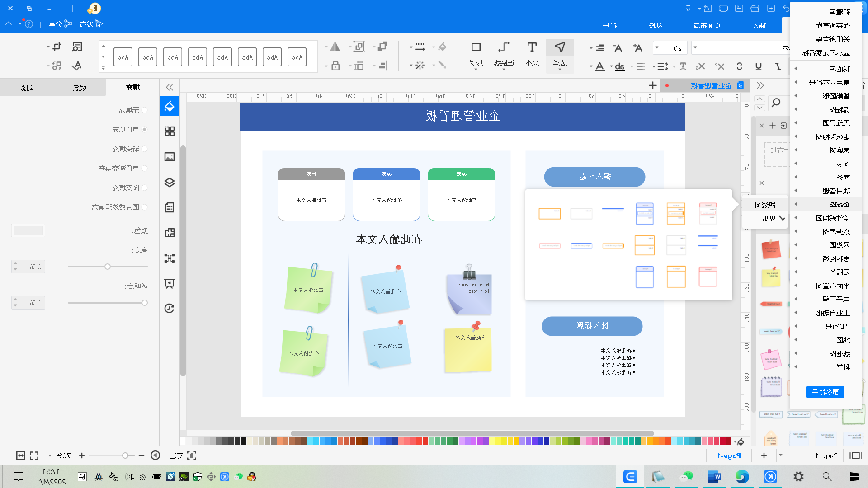Viewport: 868px width, 488px height.
Task: Click the flip shape icon
Action: 335,47
